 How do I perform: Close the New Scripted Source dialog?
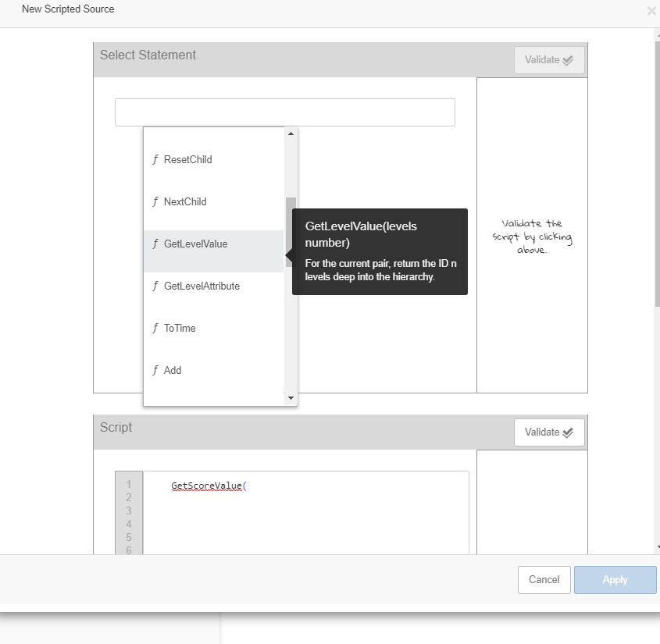tap(651, 11)
